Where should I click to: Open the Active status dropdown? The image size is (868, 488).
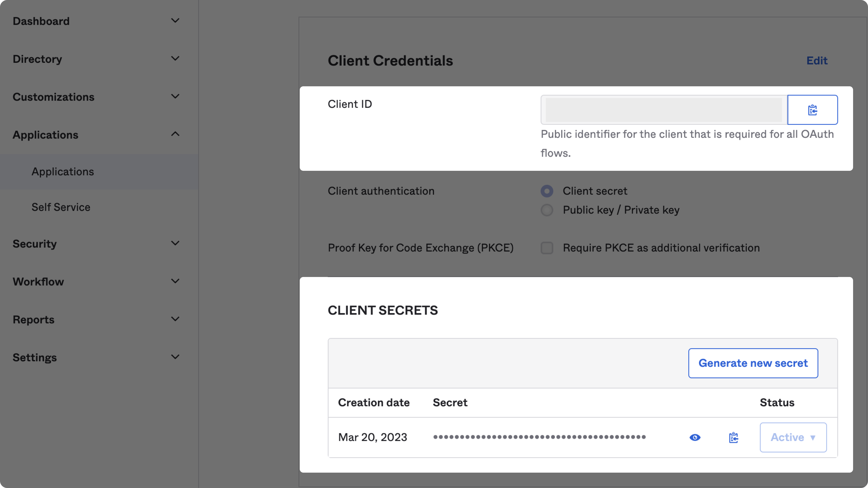[793, 437]
